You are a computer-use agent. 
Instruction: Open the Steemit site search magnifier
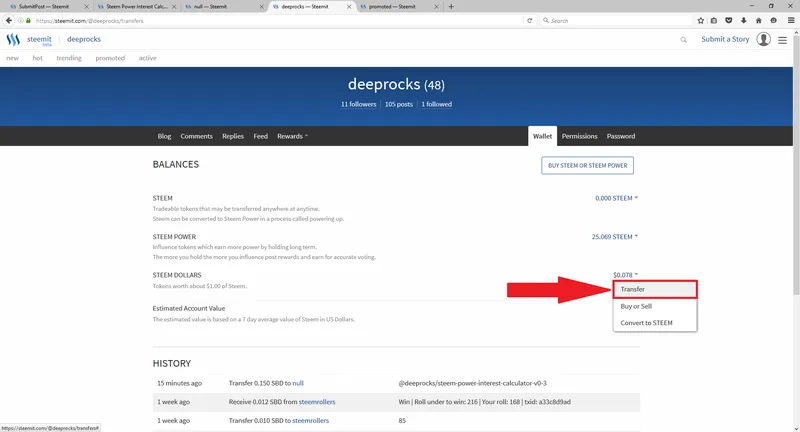[x=683, y=40]
